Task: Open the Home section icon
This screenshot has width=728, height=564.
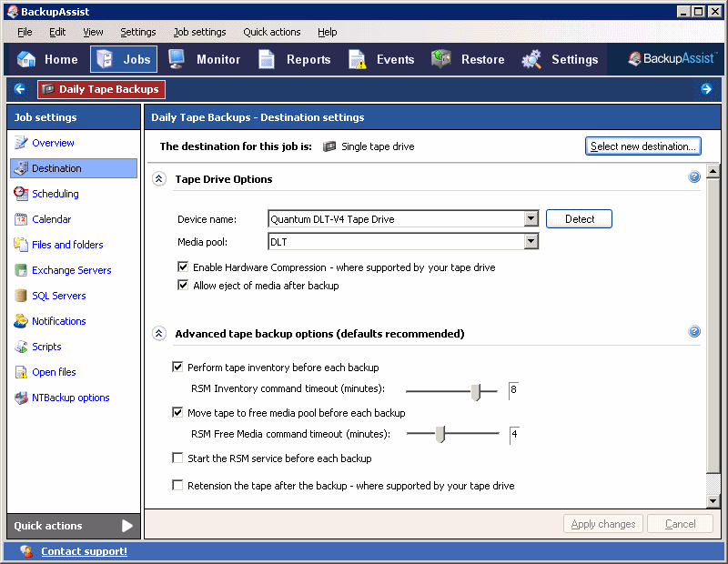Action: tap(26, 59)
